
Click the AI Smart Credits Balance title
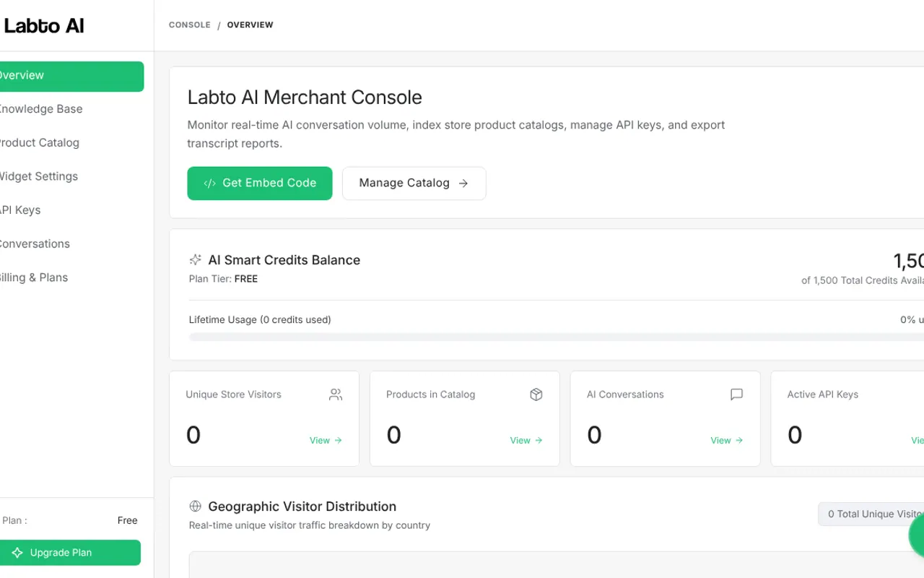coord(284,260)
